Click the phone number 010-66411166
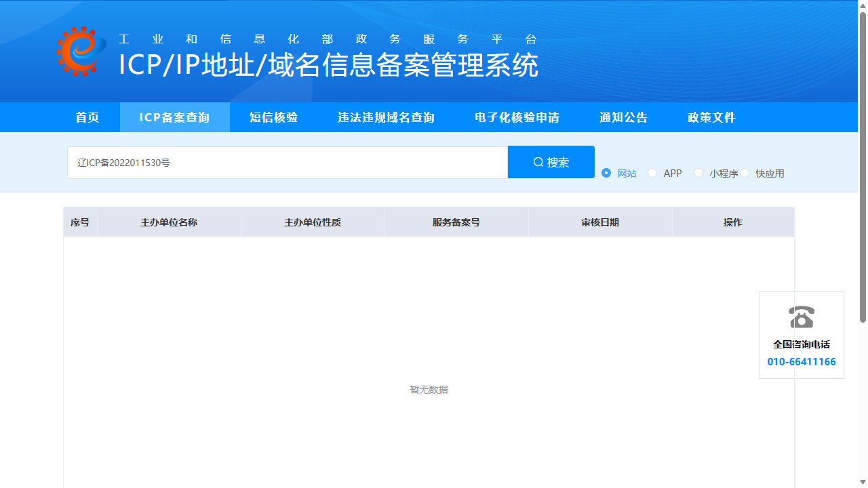The height and width of the screenshot is (488, 868). (x=802, y=362)
